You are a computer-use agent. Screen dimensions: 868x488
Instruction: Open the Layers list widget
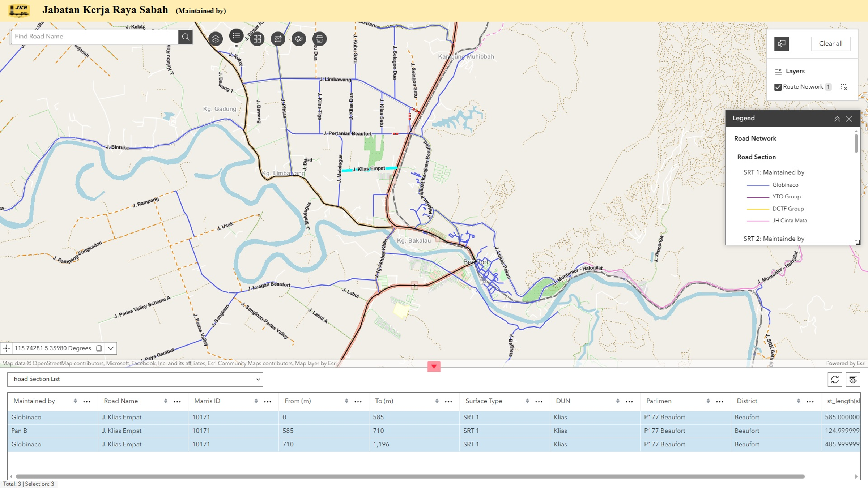216,39
